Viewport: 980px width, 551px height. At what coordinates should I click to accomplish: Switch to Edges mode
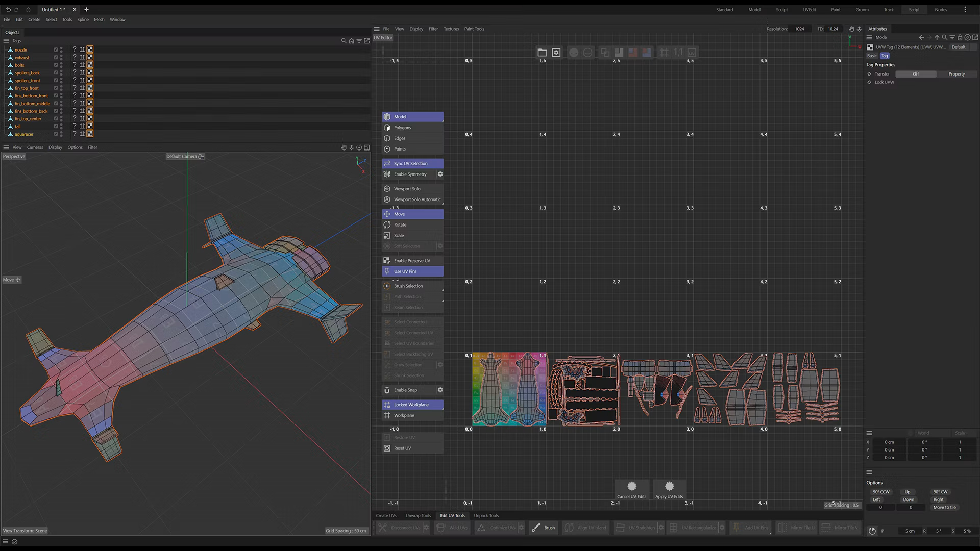(x=412, y=138)
